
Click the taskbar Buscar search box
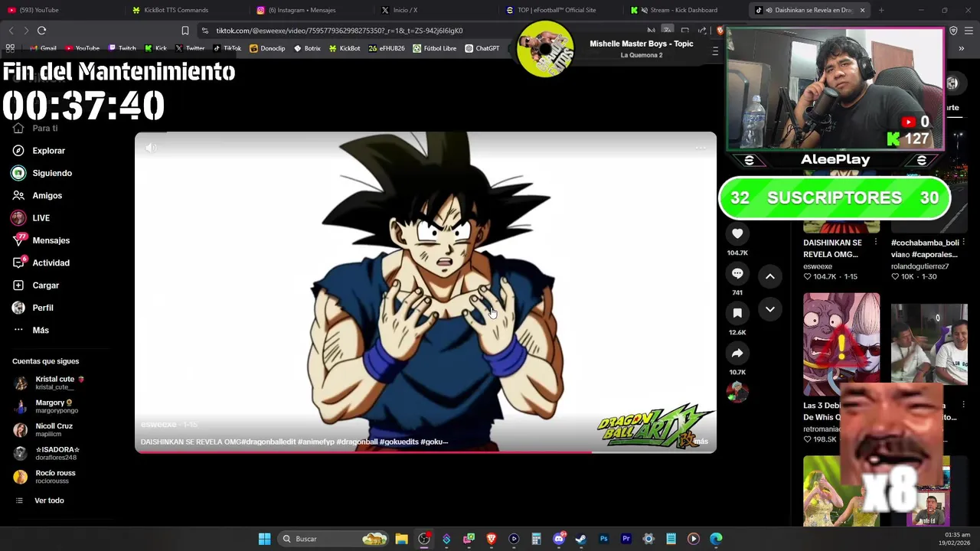tap(334, 539)
